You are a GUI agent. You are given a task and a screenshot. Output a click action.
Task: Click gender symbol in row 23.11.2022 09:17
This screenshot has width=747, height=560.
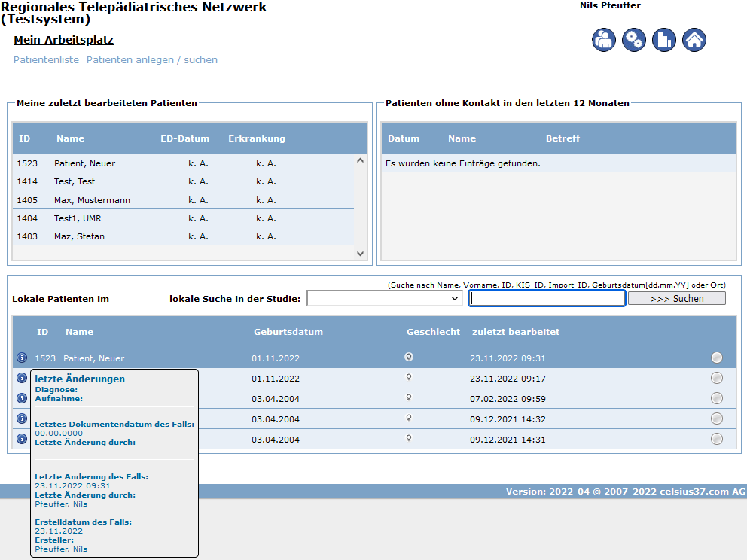tap(409, 378)
